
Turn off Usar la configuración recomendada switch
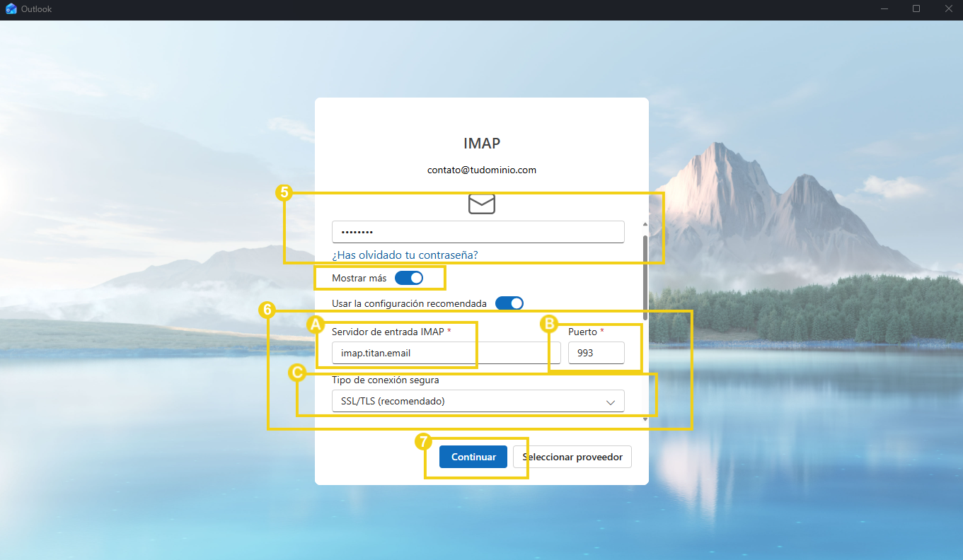click(x=509, y=303)
